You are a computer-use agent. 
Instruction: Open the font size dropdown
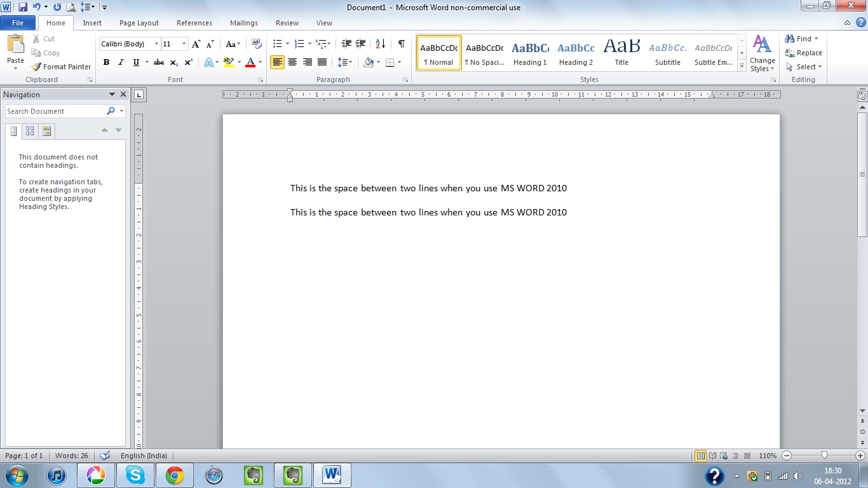(184, 44)
